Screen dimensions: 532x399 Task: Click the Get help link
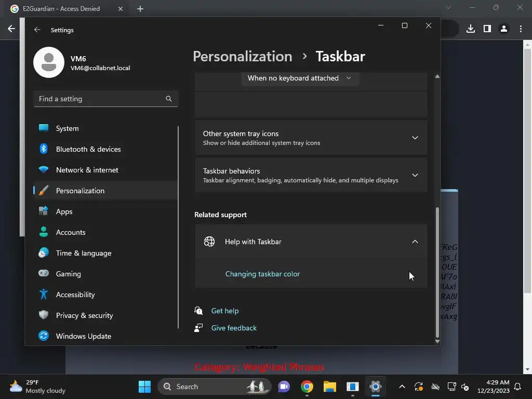(x=225, y=311)
